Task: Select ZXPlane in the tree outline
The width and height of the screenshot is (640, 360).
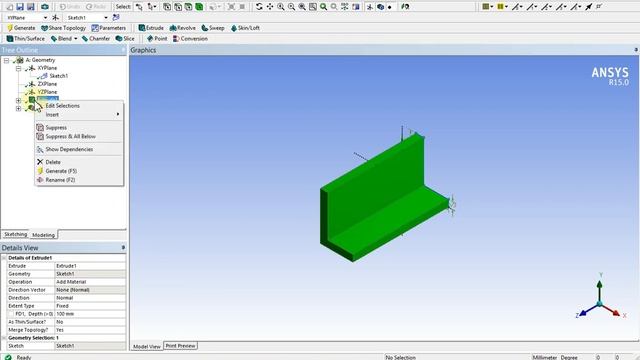Action: tap(47, 84)
